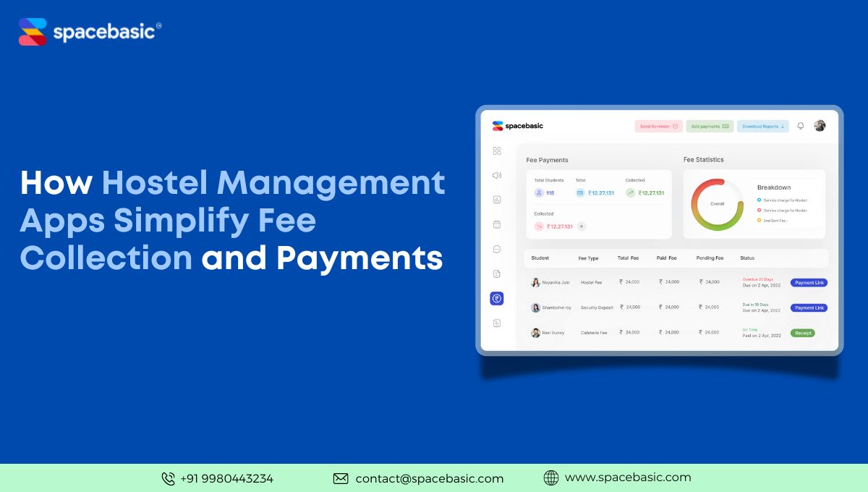Screen dimensions: 868x492
Task: Open the announcements megaphone icon in sidebar
Action: (497, 175)
